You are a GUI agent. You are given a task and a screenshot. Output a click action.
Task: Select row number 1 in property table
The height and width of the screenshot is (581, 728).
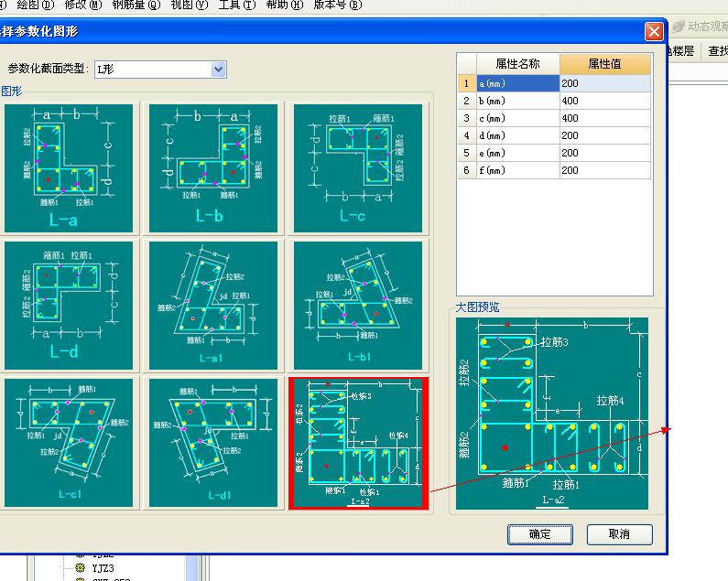pyautogui.click(x=467, y=83)
